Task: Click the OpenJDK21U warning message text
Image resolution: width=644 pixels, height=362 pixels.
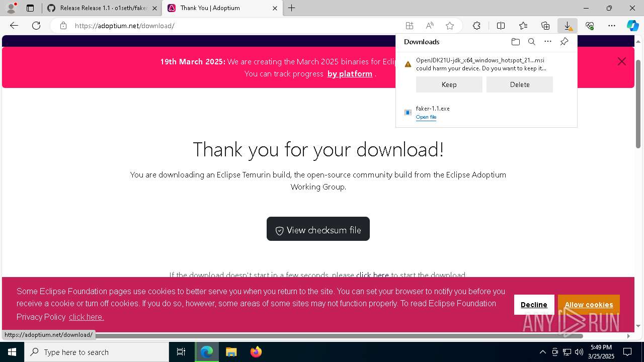Action: [x=481, y=64]
